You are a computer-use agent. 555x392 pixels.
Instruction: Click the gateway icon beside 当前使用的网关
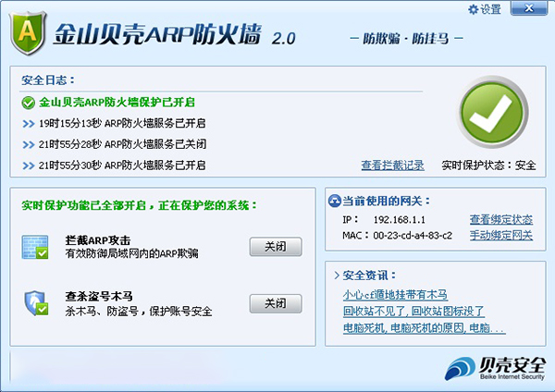[335, 201]
